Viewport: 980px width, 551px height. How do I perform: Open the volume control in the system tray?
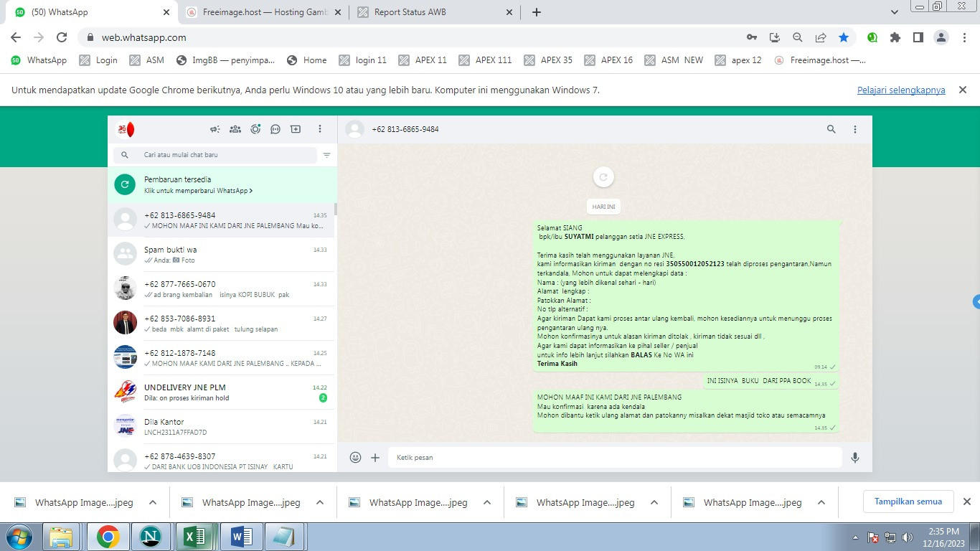[x=908, y=537]
